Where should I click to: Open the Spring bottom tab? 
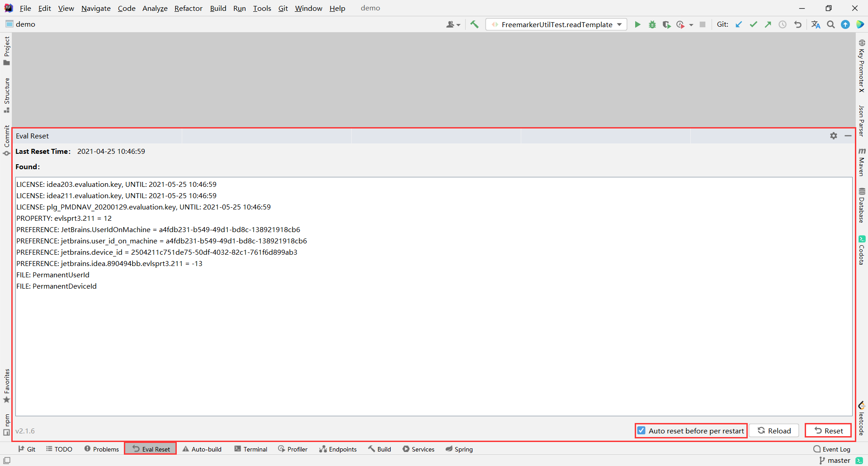[459, 449]
